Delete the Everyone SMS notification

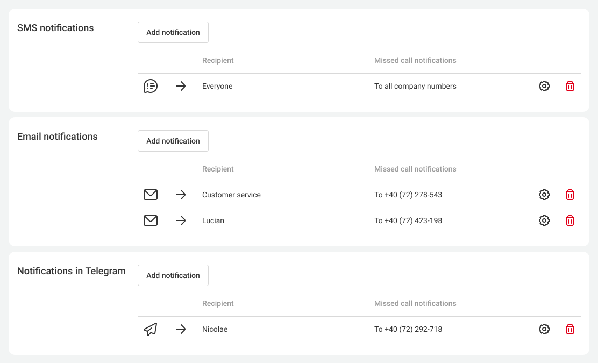pyautogui.click(x=570, y=86)
